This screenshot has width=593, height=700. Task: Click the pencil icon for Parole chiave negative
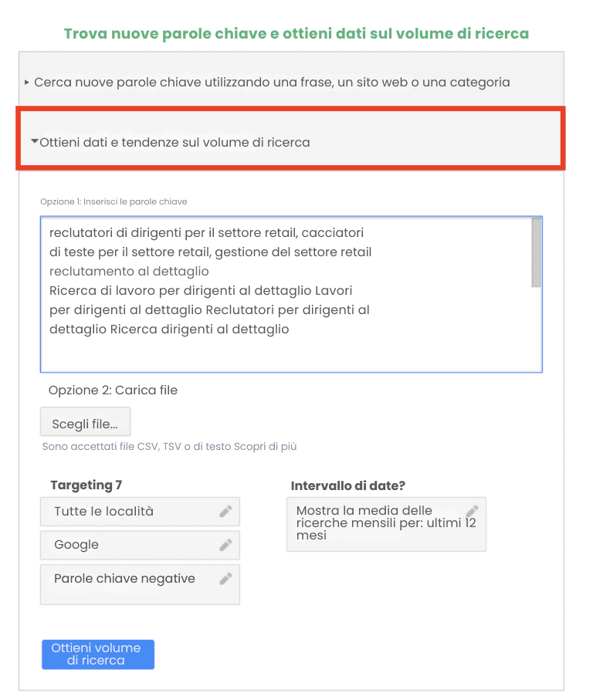click(226, 579)
